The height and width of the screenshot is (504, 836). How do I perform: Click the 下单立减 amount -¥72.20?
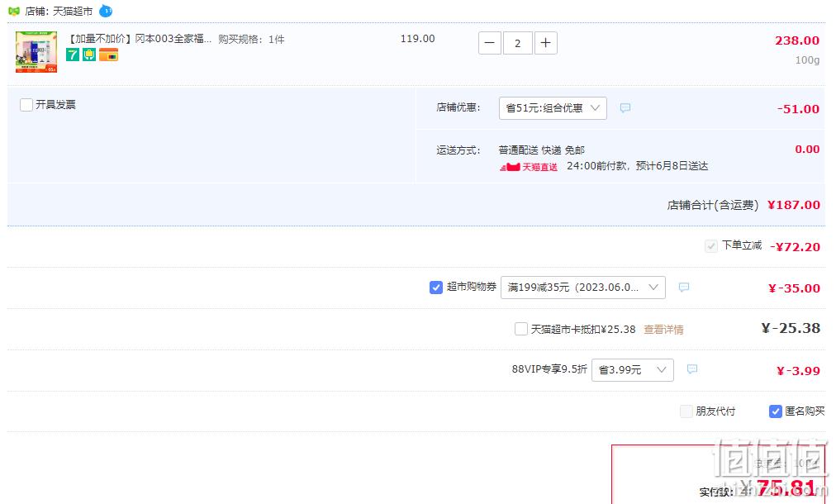pyautogui.click(x=795, y=247)
